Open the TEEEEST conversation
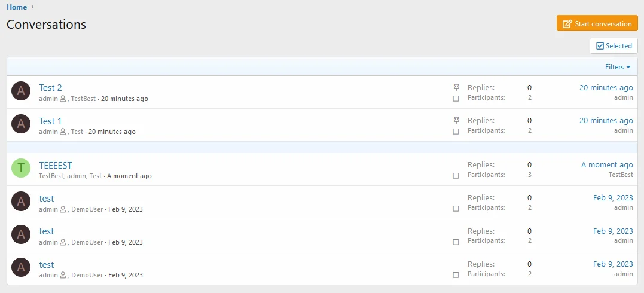 click(56, 165)
